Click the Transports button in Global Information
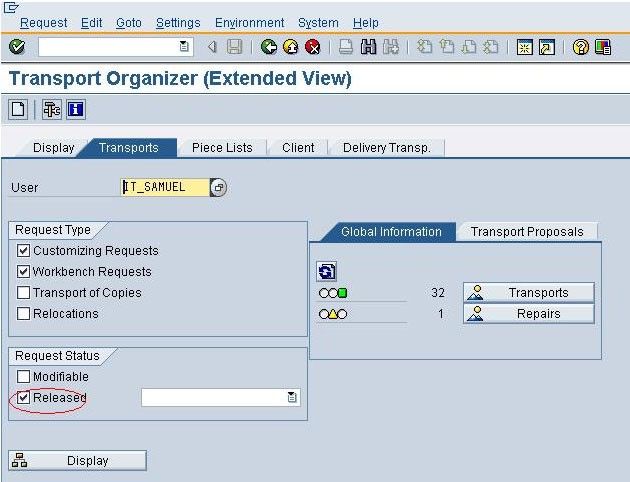The width and height of the screenshot is (630, 482). [529, 292]
